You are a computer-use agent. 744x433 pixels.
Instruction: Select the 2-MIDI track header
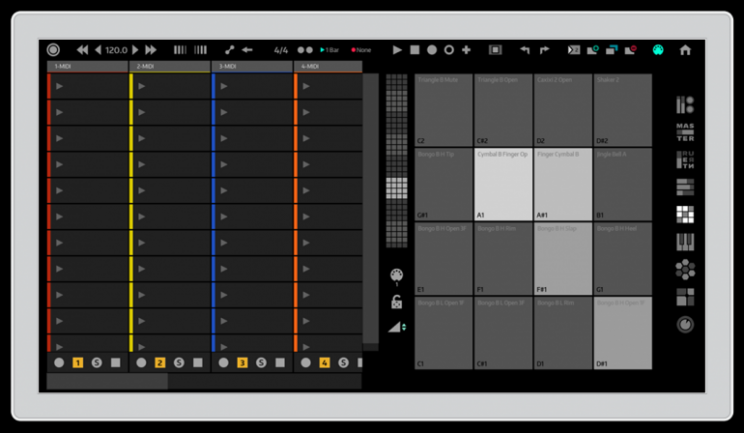click(x=169, y=66)
